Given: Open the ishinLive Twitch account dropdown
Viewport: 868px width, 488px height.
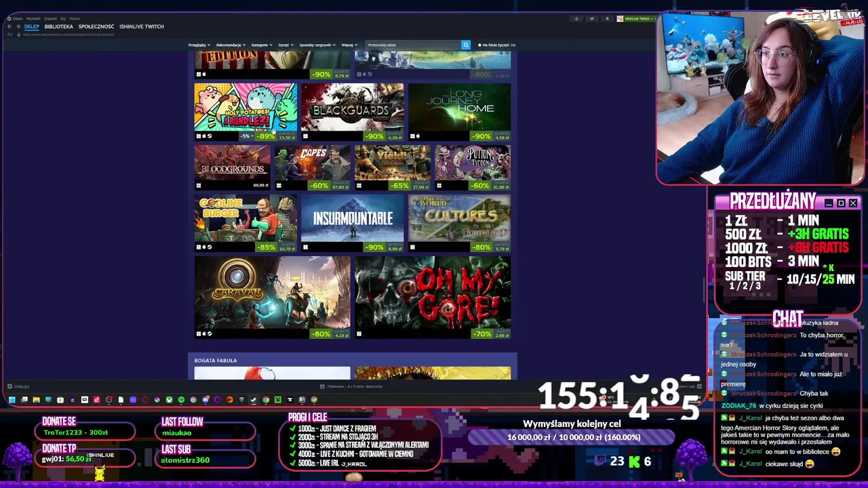Looking at the screenshot, I should 637,19.
